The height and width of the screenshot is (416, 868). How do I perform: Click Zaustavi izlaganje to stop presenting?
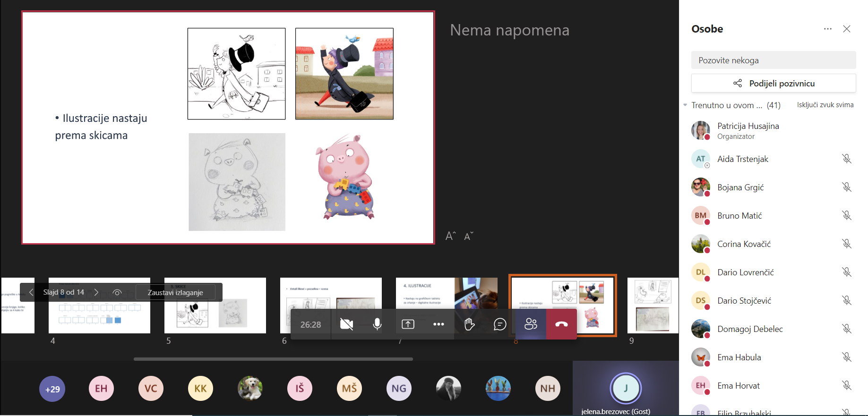click(175, 292)
